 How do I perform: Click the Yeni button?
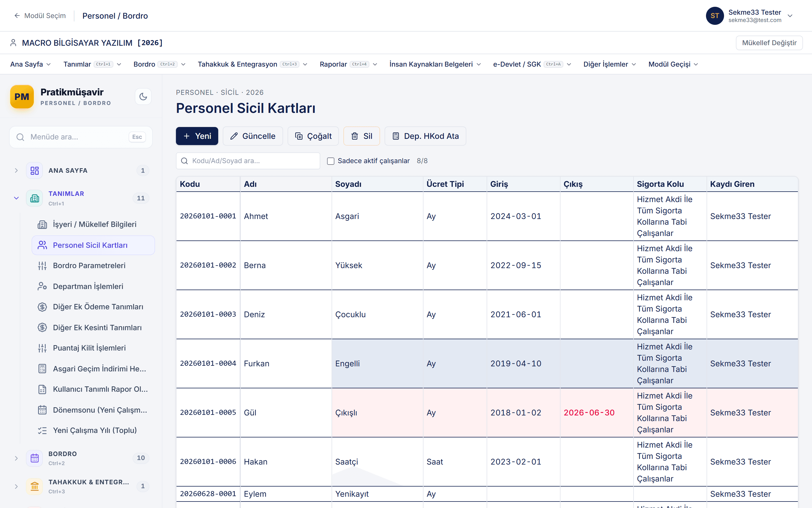coord(197,136)
